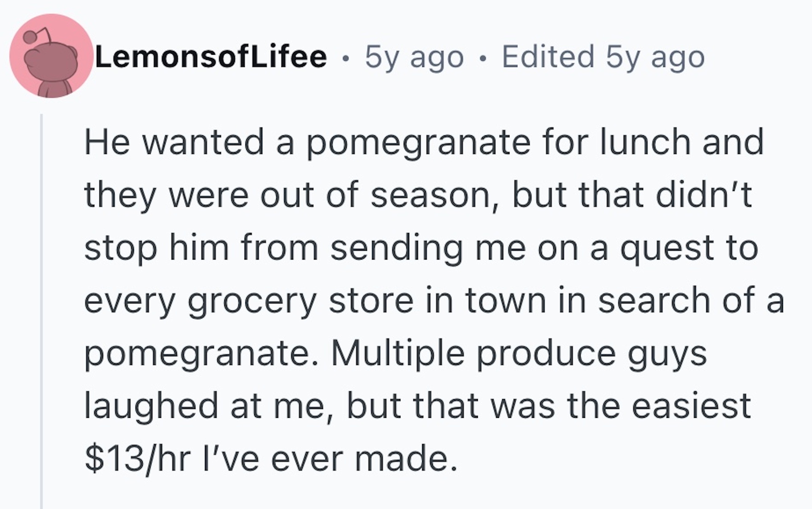This screenshot has width=812, height=509.
Task: Click the word "easiest" in the comment
Action: 691,406
